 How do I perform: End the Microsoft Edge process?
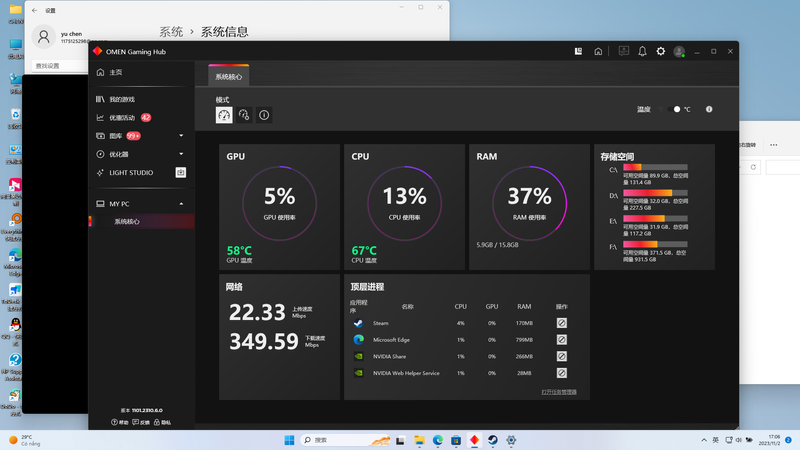[x=562, y=340]
